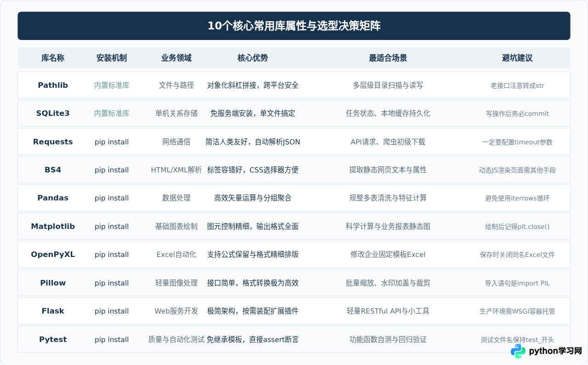Click "生产环境需WSGI容器托管" tip

click(517, 311)
